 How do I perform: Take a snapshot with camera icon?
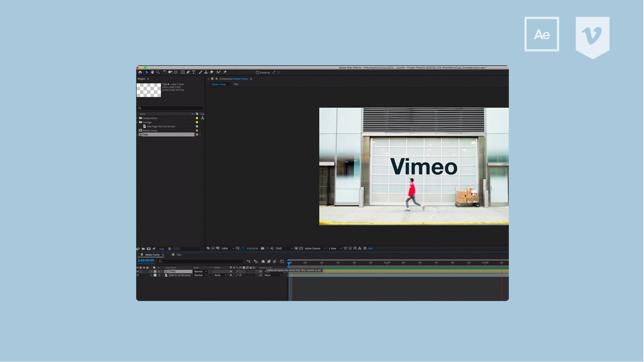(x=263, y=248)
